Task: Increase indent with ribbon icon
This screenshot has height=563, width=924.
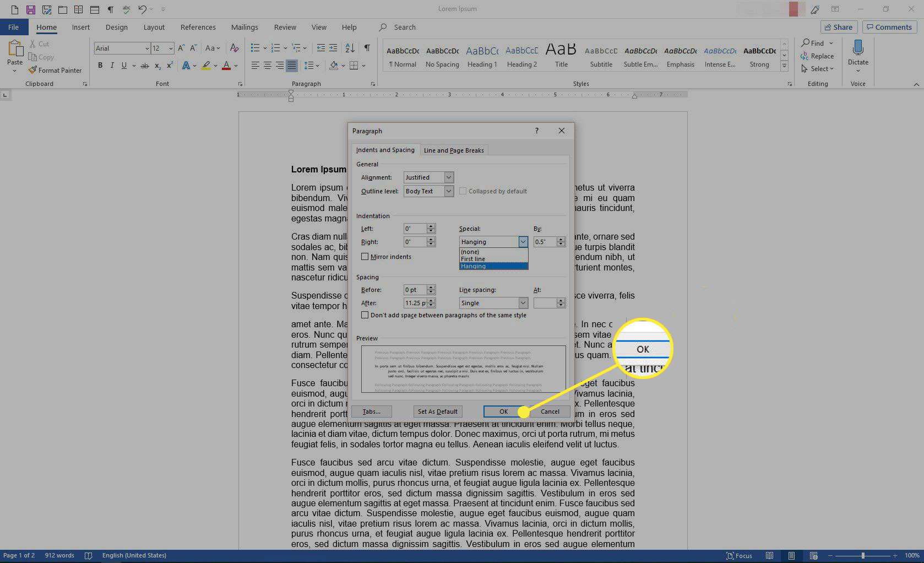Action: click(x=333, y=48)
